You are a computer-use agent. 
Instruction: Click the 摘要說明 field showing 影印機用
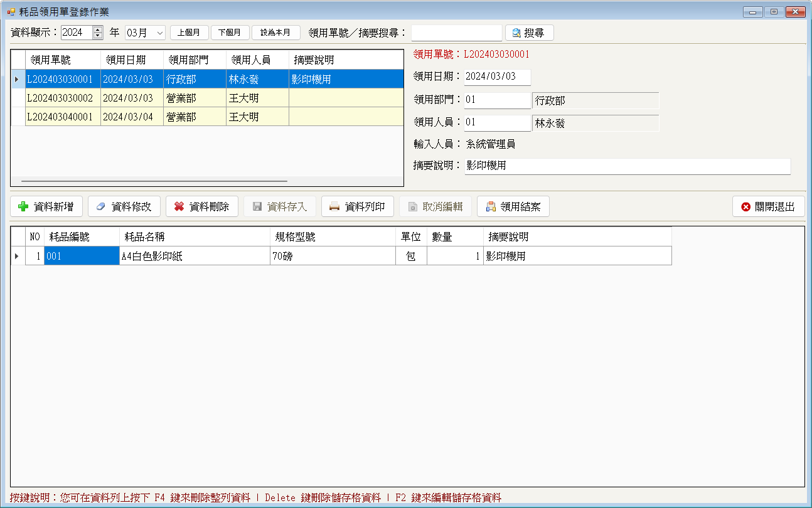coord(628,166)
